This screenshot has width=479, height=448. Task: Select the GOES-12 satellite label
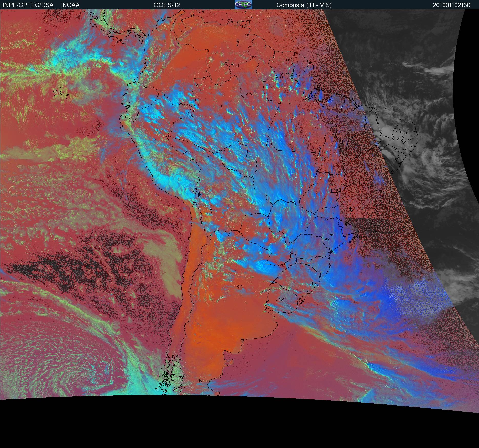coord(166,5)
